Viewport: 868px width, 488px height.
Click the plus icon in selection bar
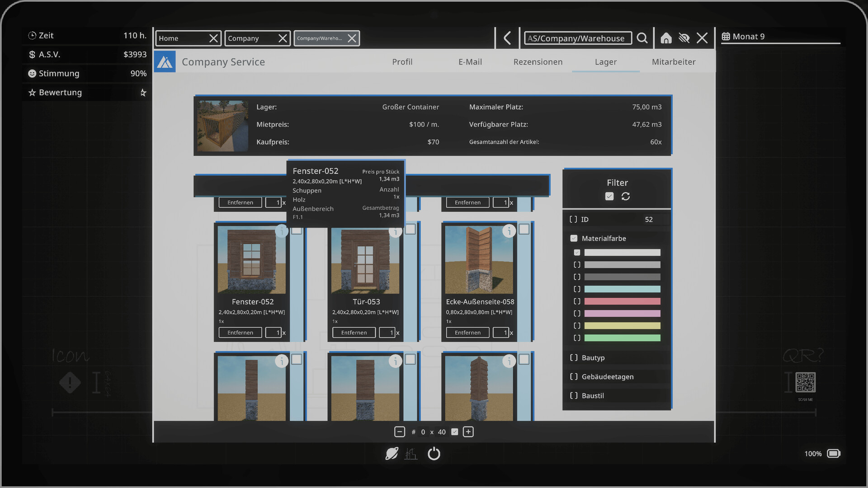(468, 432)
